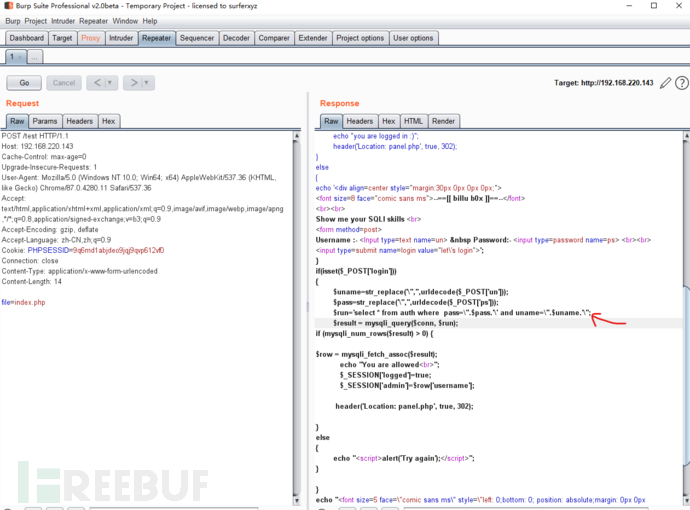The image size is (690, 510).
Task: Select the Response Render tab
Action: (x=443, y=121)
